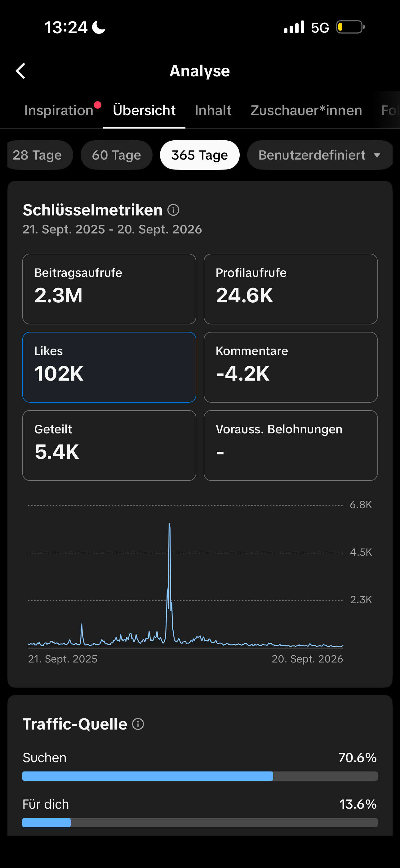The image size is (400, 868).
Task: Expand the Benutzerdefiniert dropdown
Action: pyautogui.click(x=320, y=155)
